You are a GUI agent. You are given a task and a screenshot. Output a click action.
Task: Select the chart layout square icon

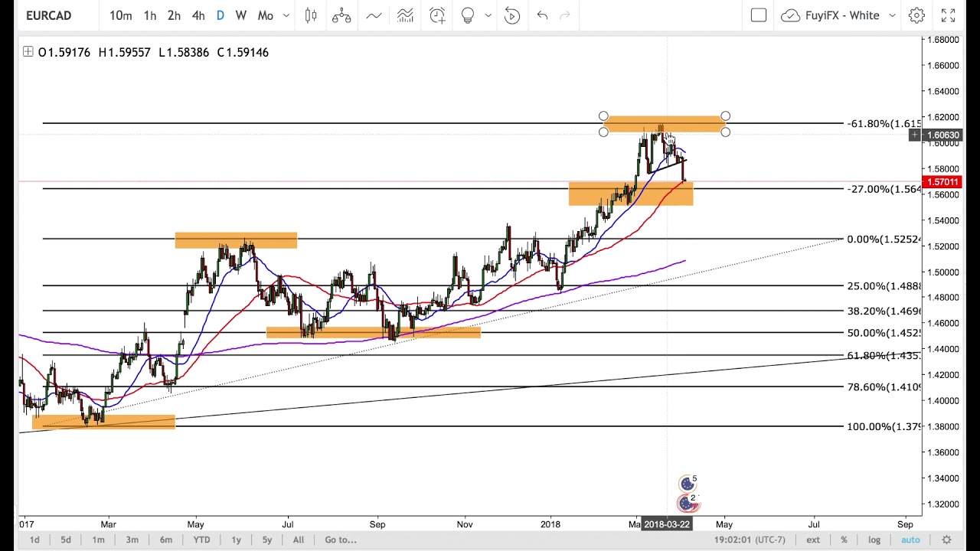[x=759, y=15]
